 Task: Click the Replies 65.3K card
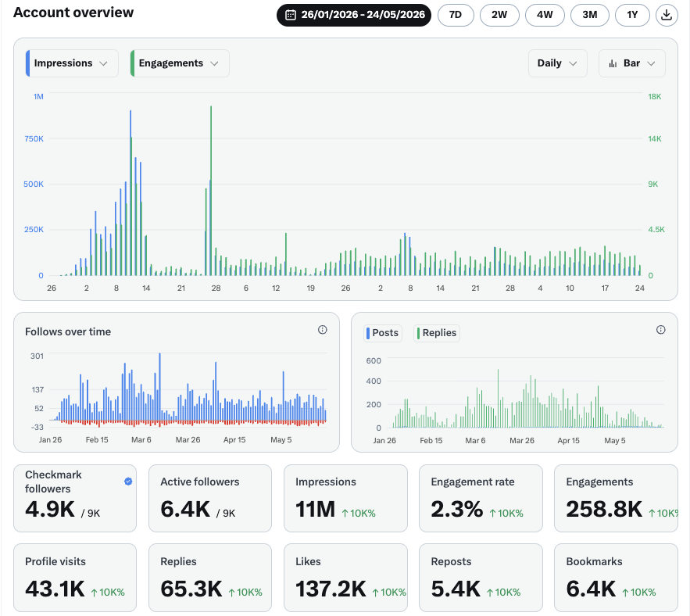pyautogui.click(x=210, y=577)
